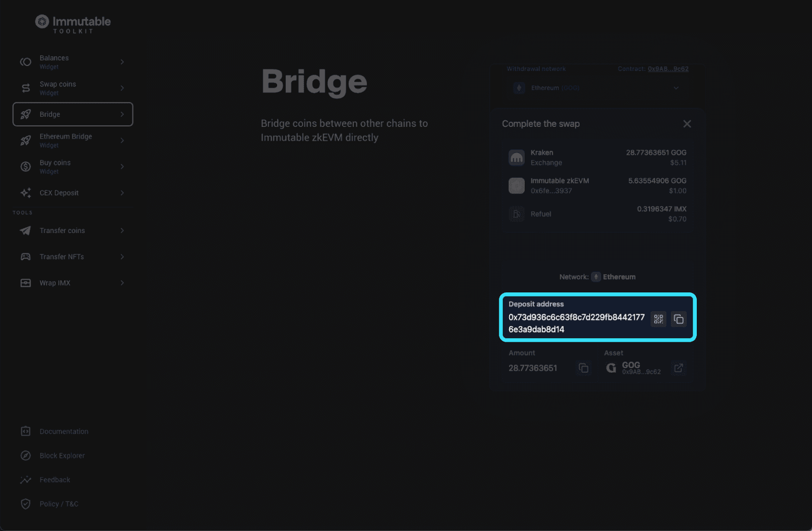Click the Wrap IMX icon

click(x=25, y=283)
